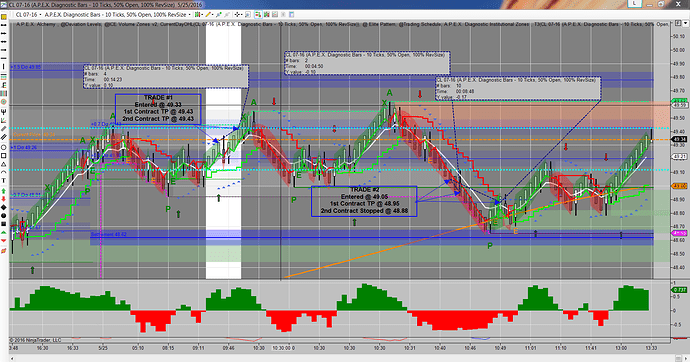Image resolution: width=690 pixels, height=362 pixels.
Task: Select the vertical line drawing tool
Action: click(x=4, y=66)
